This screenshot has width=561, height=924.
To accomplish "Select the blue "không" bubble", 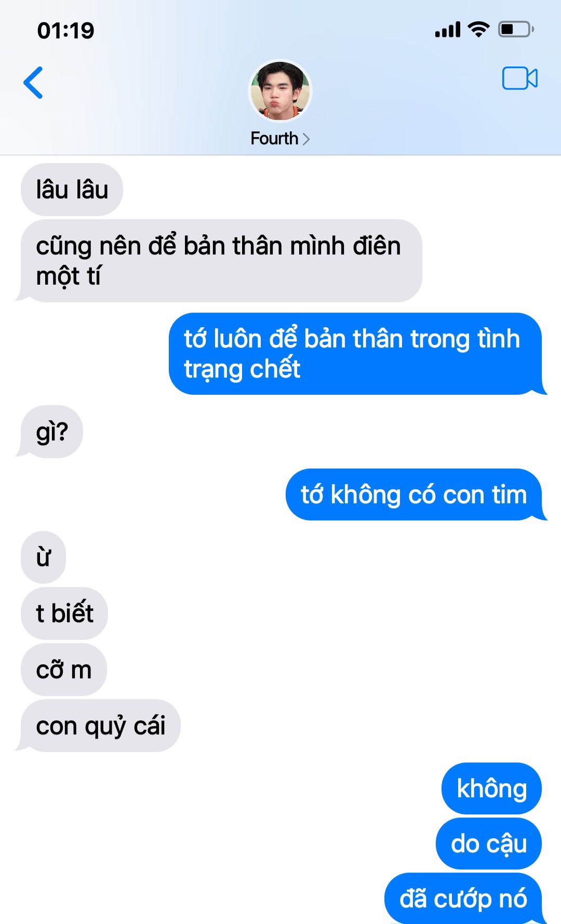I will click(x=491, y=788).
